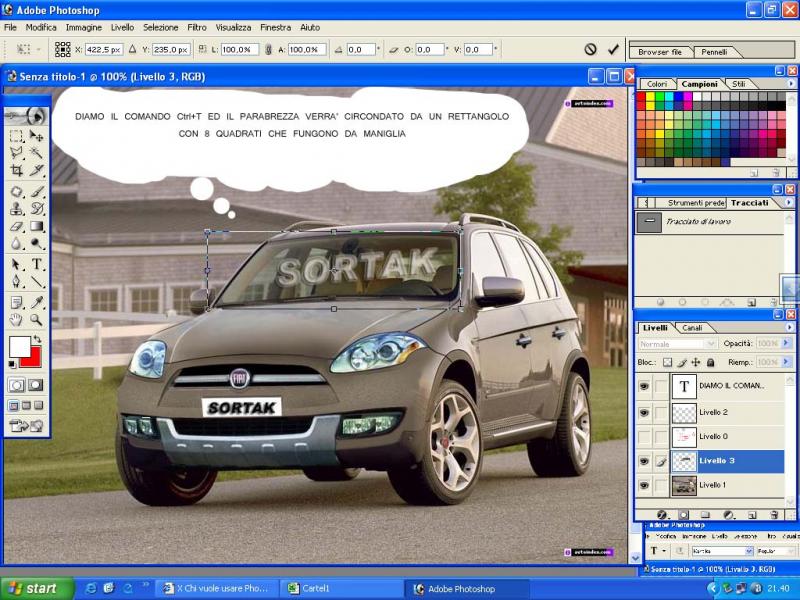Toggle lock all padlock in Bloc. row
The image size is (800, 600).
710,362
